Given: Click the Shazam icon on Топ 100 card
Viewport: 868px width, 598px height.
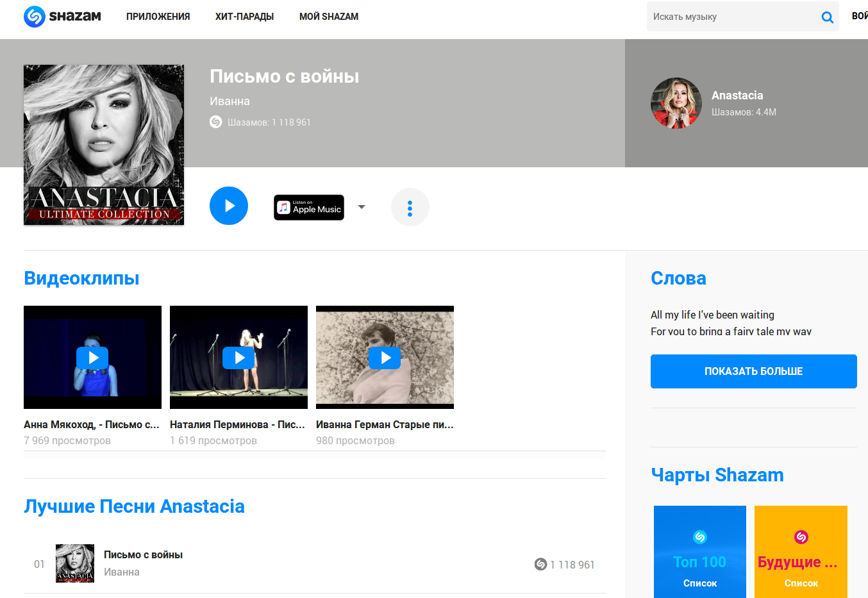Looking at the screenshot, I should (x=700, y=537).
